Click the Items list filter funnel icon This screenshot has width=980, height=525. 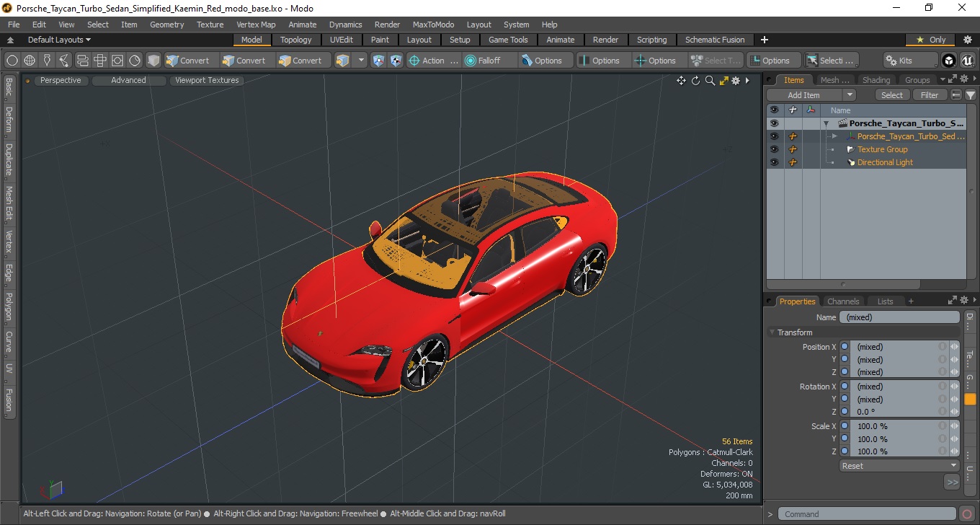pos(971,95)
